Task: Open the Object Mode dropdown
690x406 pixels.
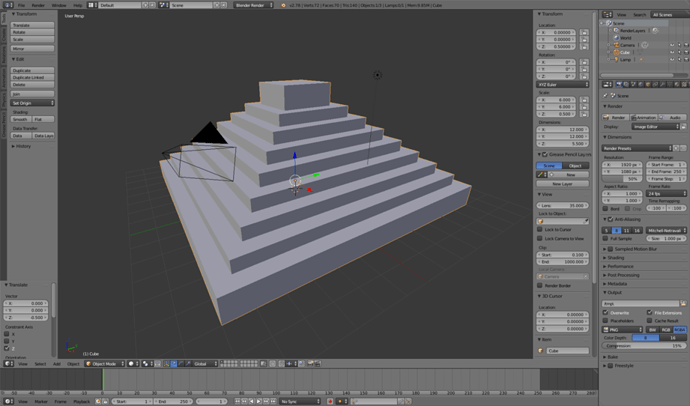Action: tap(105, 364)
